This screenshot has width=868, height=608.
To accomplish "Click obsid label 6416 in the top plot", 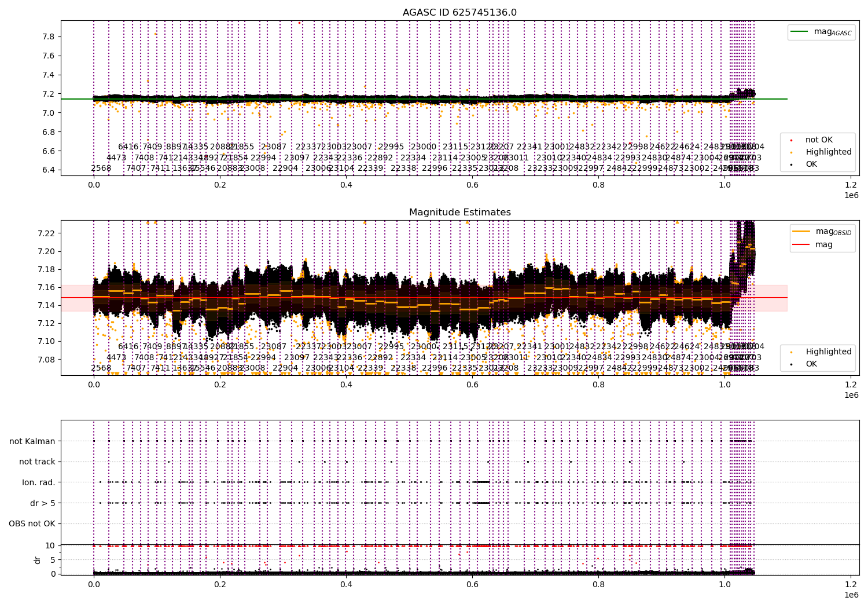I will click(128, 147).
